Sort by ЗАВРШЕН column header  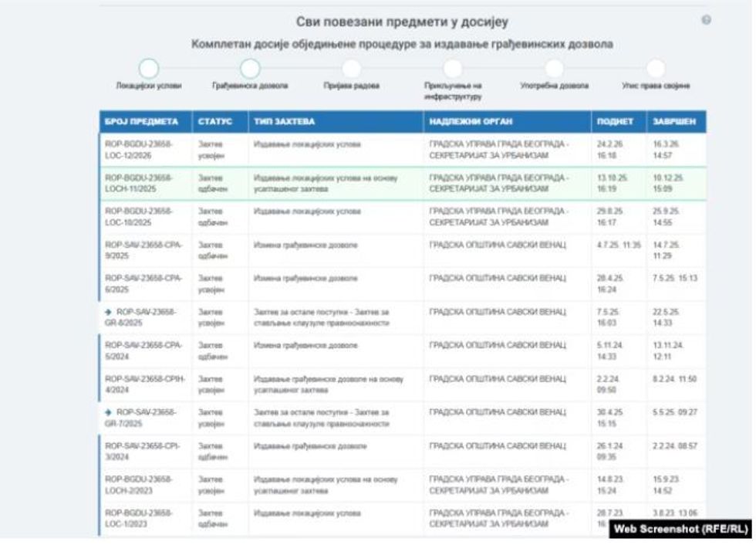click(674, 122)
